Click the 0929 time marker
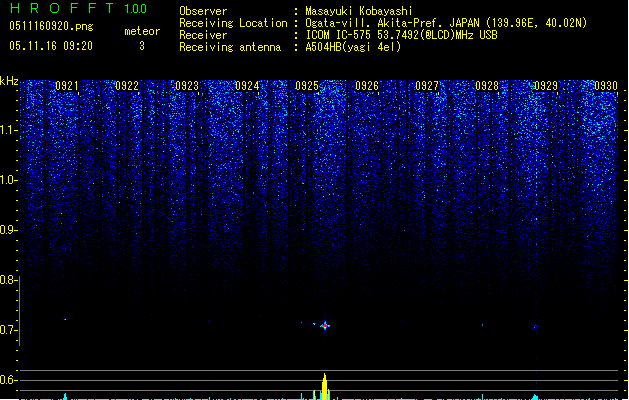629x400 pixels. [546, 86]
